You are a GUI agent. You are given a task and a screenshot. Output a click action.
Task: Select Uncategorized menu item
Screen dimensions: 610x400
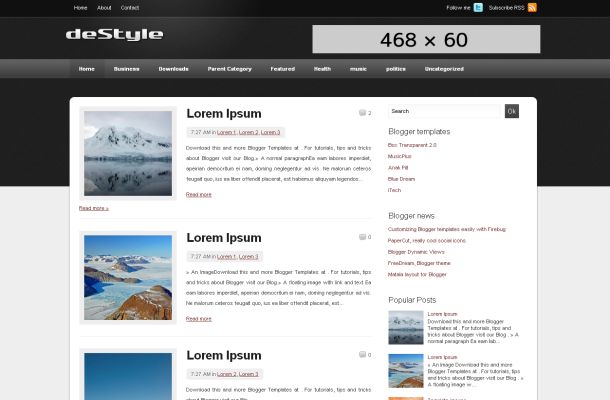[444, 69]
